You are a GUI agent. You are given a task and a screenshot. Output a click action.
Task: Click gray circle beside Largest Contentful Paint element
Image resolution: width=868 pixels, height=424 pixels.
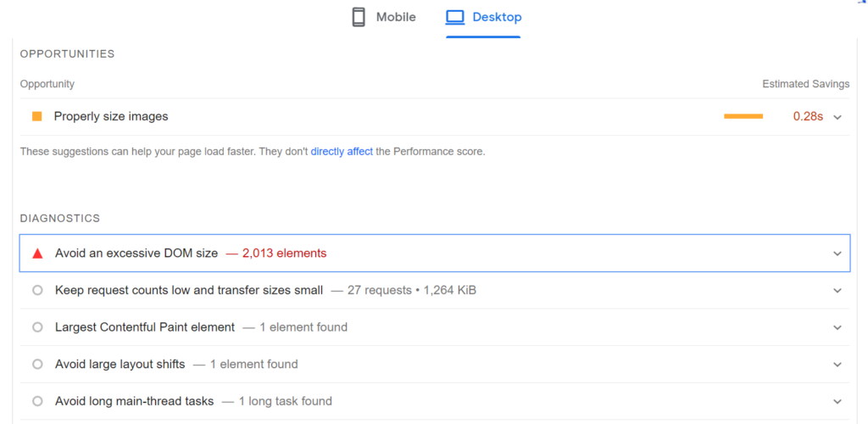[37, 327]
